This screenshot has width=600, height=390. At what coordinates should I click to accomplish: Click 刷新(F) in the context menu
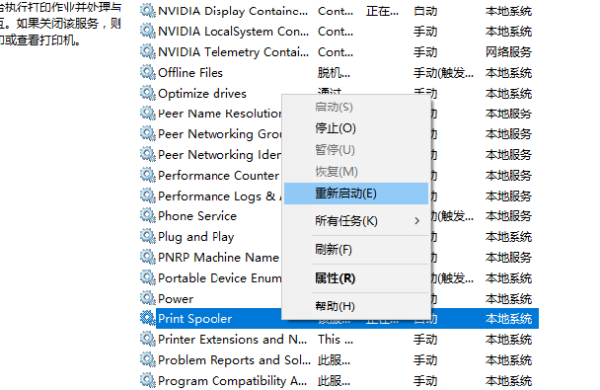click(356, 250)
